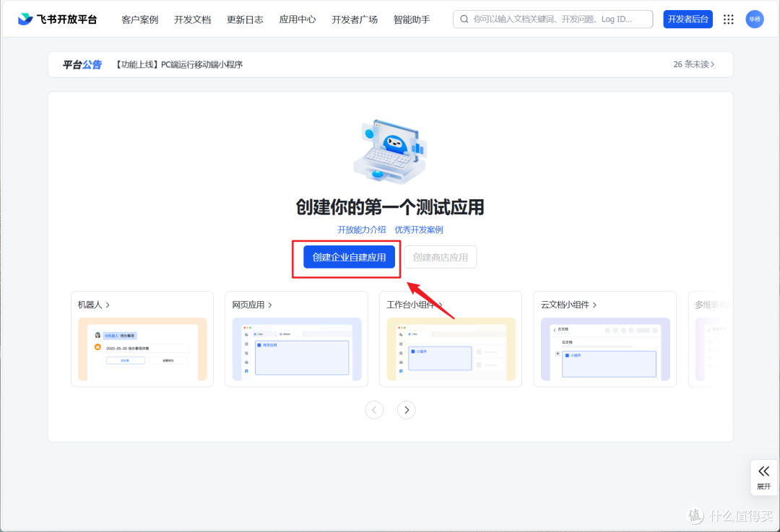Open the 工作台小组件 preview thumbnail
This screenshot has width=780, height=532.
coord(451,349)
